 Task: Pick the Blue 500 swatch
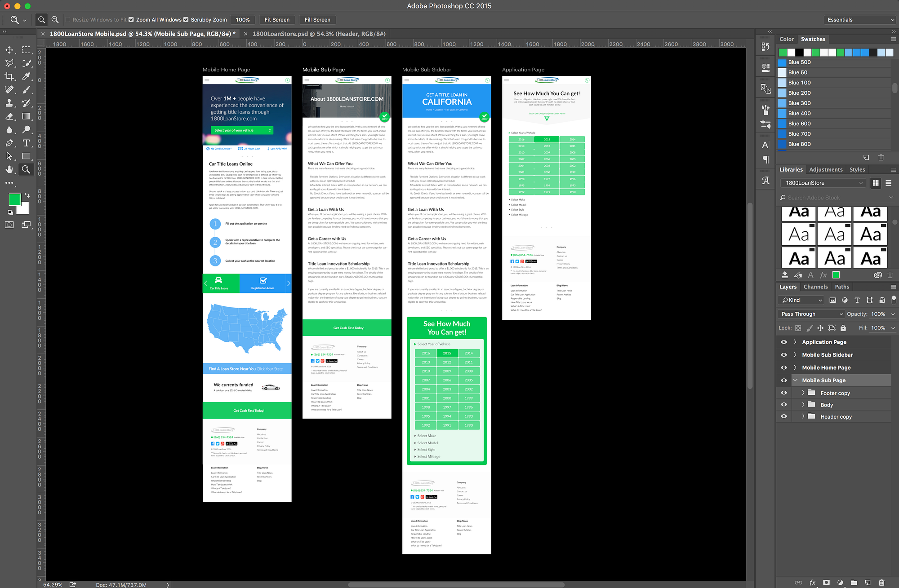(799, 62)
